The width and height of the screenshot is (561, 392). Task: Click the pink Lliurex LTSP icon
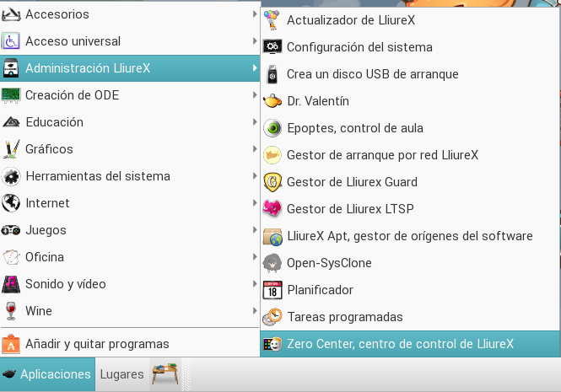[272, 209]
